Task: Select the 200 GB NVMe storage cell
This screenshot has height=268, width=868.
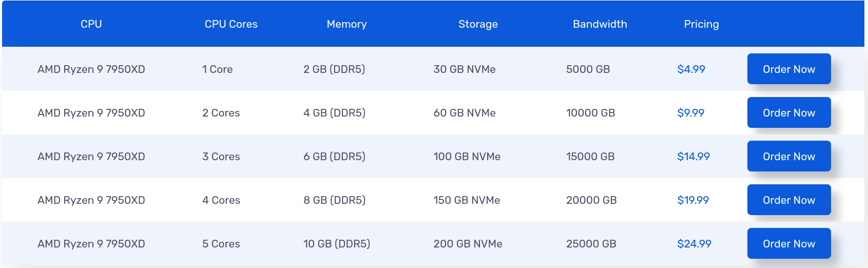Action: [x=468, y=244]
